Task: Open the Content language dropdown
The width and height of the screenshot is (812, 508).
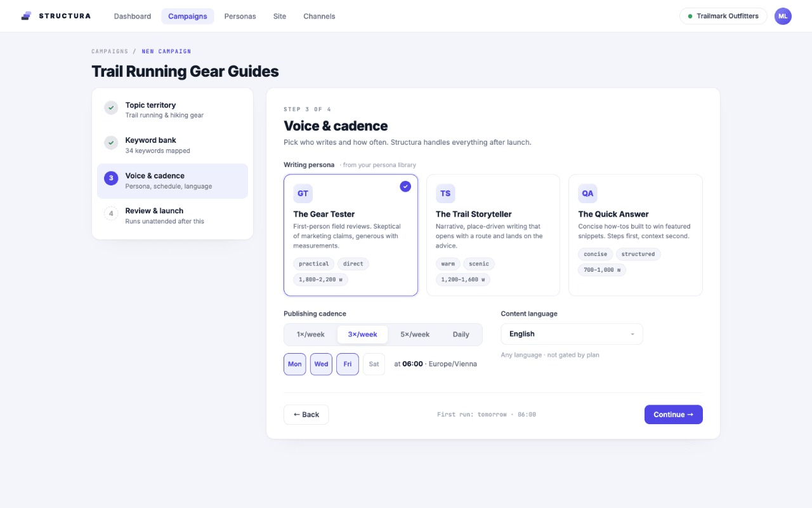Action: (x=572, y=334)
